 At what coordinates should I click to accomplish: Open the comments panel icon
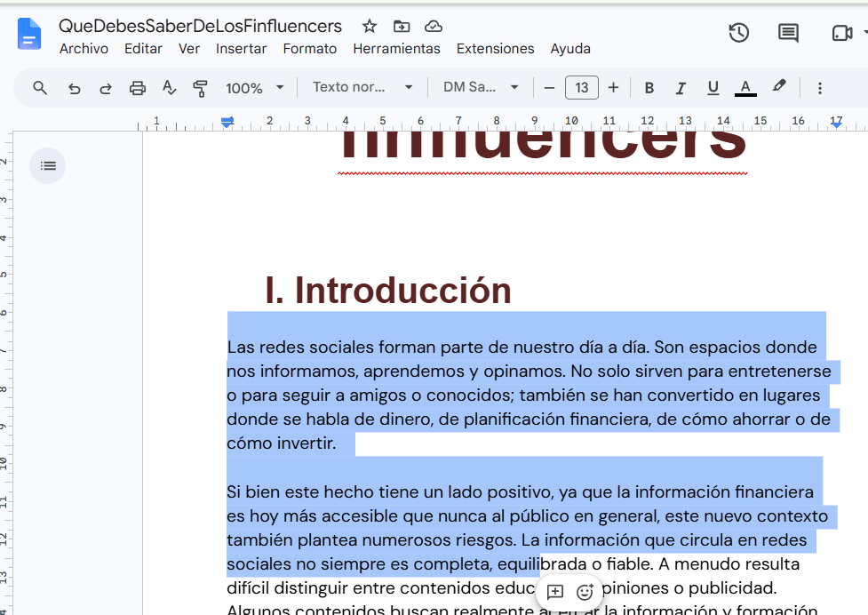788,33
